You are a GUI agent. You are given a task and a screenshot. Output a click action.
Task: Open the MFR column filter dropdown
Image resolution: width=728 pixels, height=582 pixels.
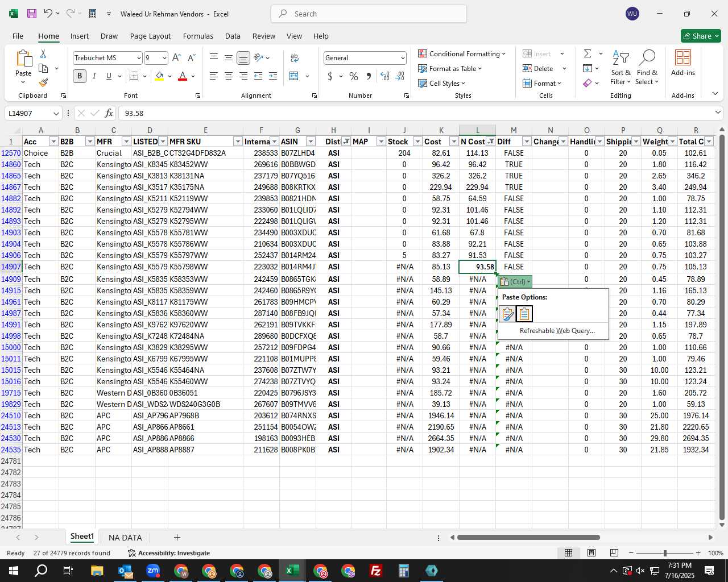[126, 142]
